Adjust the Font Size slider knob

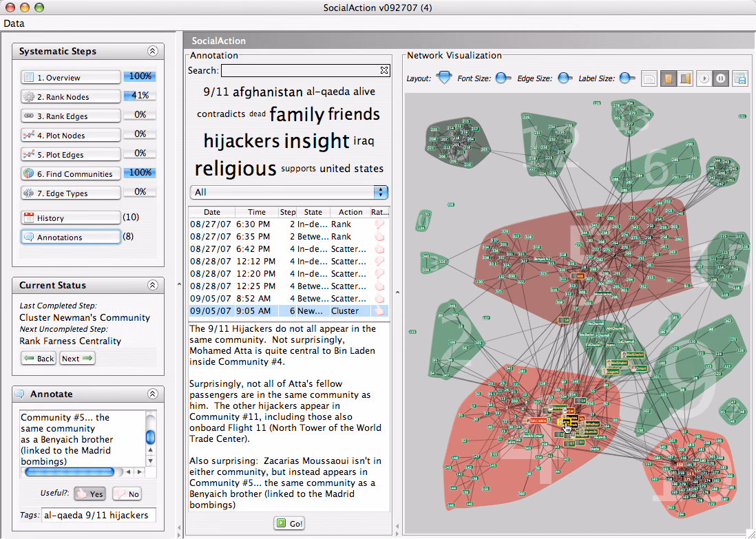click(503, 78)
